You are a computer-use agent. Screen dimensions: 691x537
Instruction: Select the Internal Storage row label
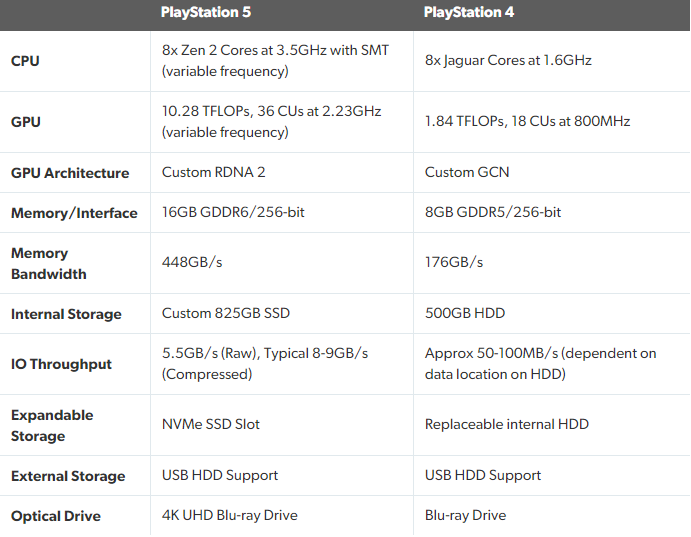tap(66, 314)
